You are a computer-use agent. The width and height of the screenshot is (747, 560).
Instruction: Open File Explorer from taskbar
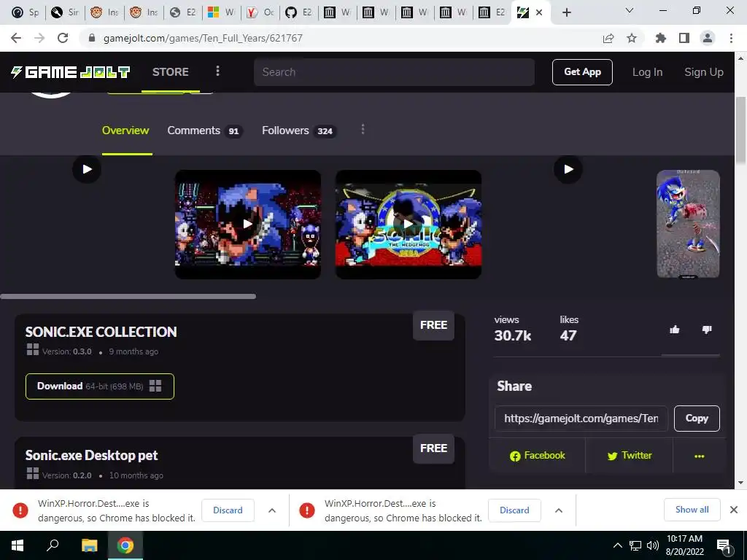[89, 545]
